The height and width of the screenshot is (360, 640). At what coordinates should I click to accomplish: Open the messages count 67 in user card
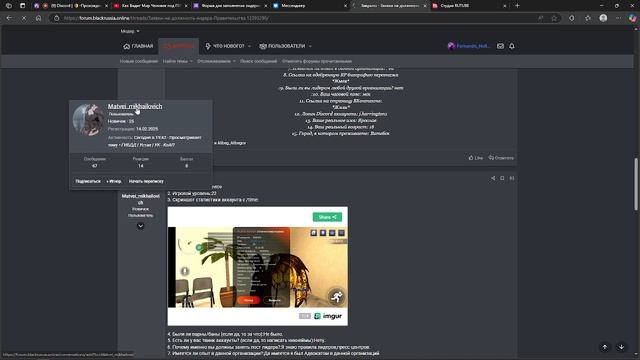[x=95, y=166]
